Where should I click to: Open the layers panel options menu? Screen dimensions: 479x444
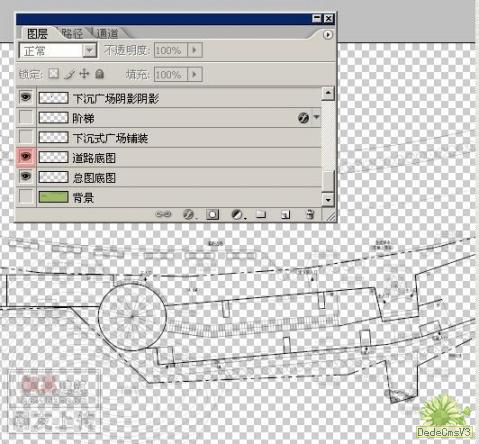328,35
